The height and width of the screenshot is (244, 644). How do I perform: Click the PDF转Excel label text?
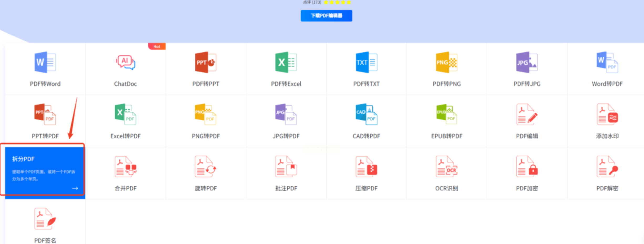point(286,84)
